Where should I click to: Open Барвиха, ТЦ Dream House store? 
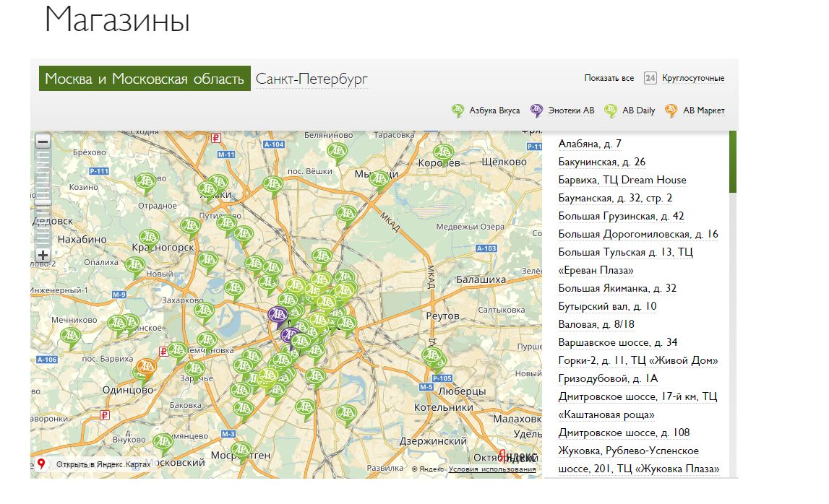(622, 180)
